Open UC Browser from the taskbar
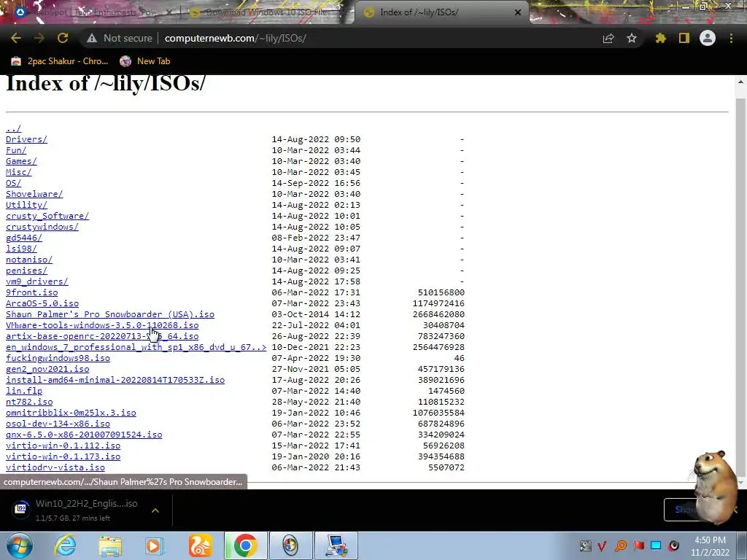The image size is (747, 560). pos(200,545)
